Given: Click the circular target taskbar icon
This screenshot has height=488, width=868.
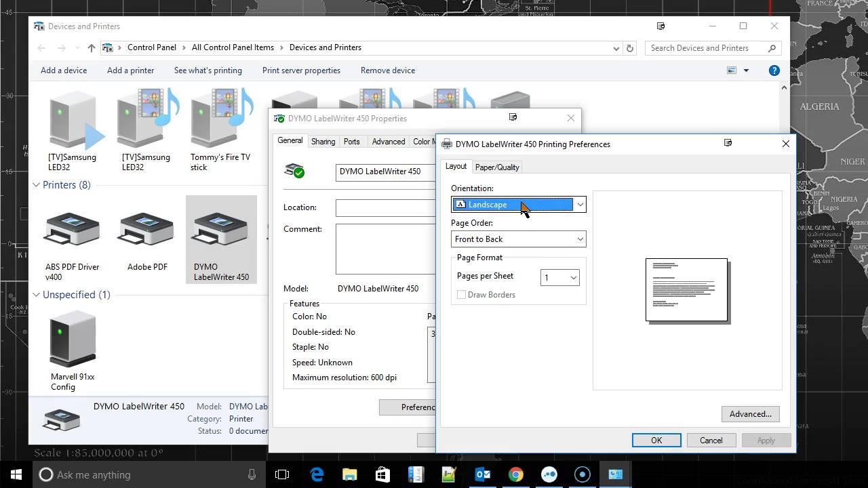Looking at the screenshot, I should point(583,474).
